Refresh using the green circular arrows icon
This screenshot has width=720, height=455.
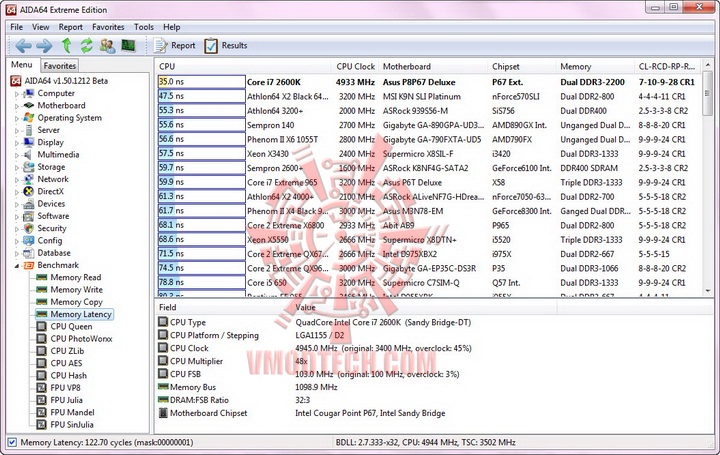(x=86, y=45)
